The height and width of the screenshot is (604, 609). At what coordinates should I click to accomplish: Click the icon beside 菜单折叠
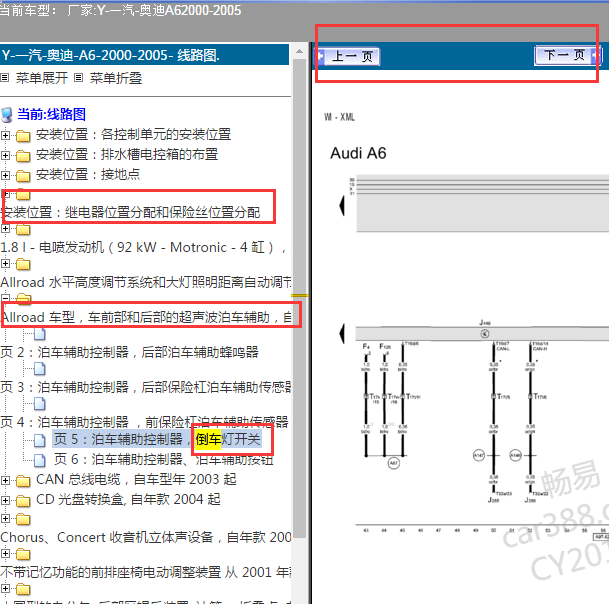[x=78, y=78]
